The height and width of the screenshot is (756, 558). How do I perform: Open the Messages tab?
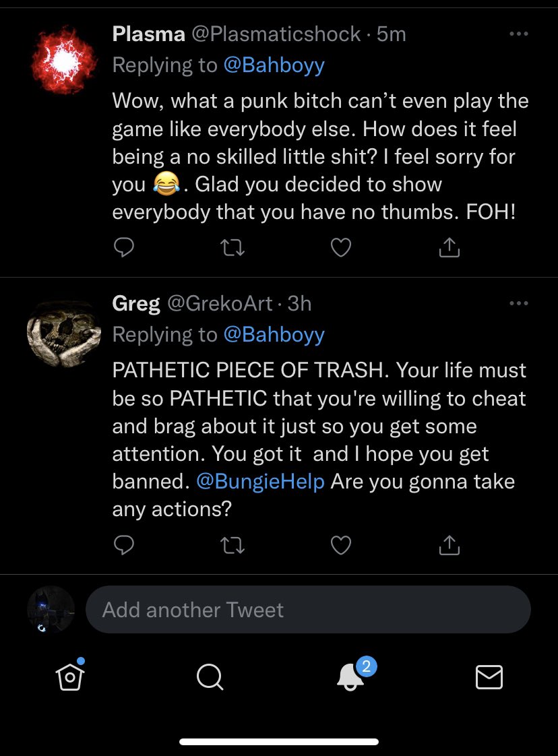click(489, 676)
